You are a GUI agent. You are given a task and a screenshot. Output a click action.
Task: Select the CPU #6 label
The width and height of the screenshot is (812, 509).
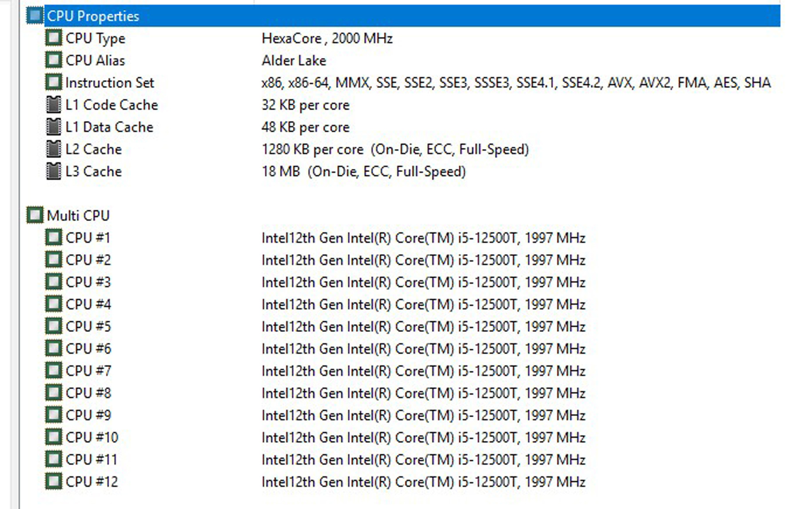pos(88,349)
